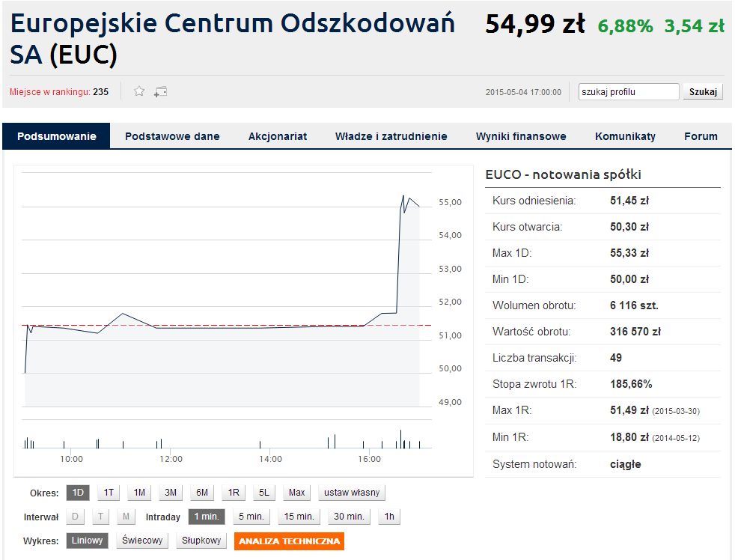735x560 pixels.
Task: Click the Miejsce w rankingu link
Action: tap(49, 92)
